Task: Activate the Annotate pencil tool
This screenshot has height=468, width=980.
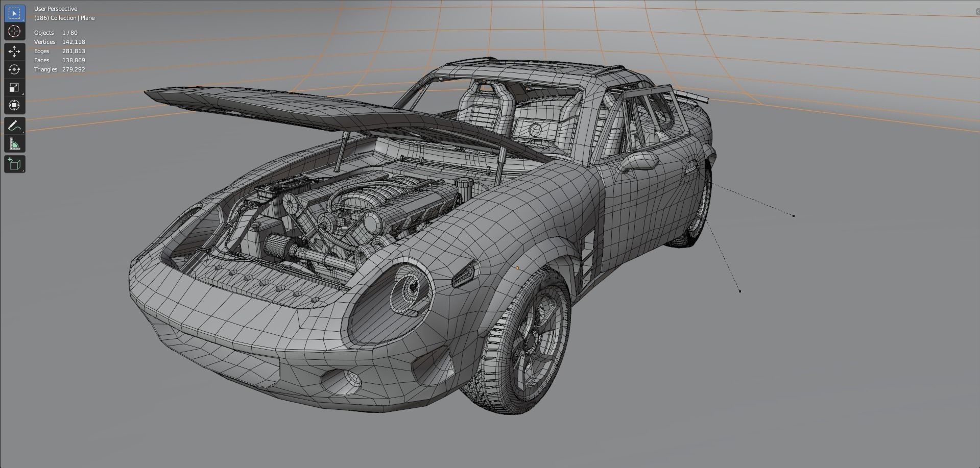Action: [x=14, y=126]
